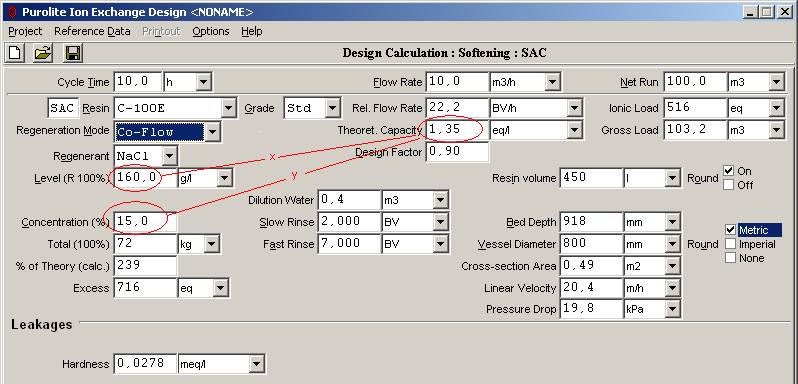Open the Ionic Load unit dropdown
The height and width of the screenshot is (384, 798).
776,108
